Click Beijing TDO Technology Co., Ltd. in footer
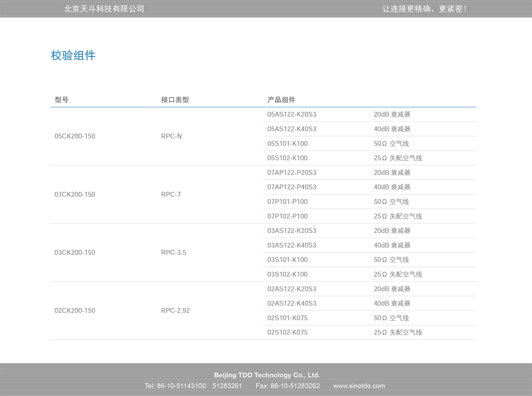Image resolution: width=532 pixels, height=396 pixels. pos(267,375)
